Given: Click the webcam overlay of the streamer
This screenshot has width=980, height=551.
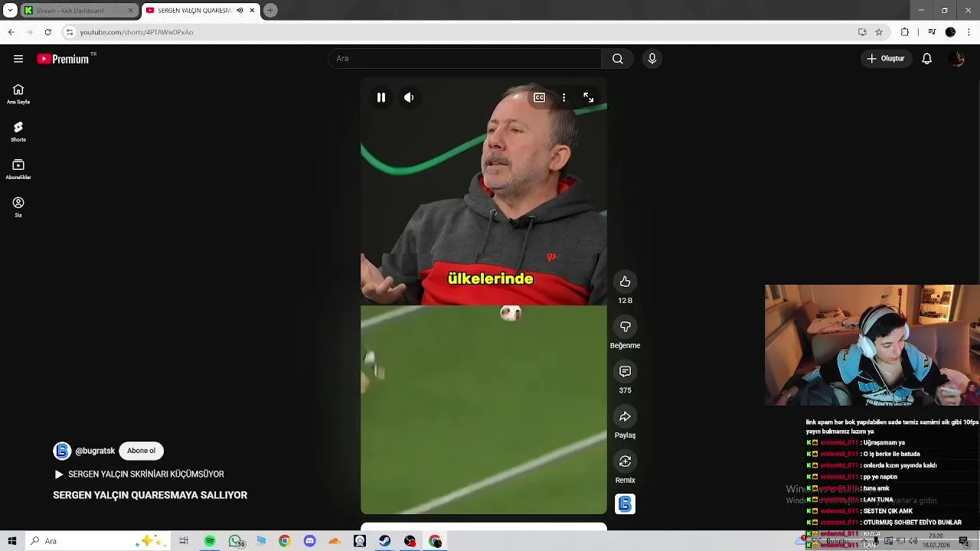Looking at the screenshot, I should click(x=872, y=345).
